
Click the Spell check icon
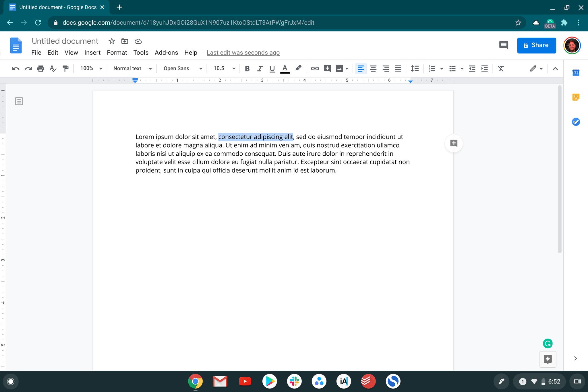pyautogui.click(x=53, y=68)
